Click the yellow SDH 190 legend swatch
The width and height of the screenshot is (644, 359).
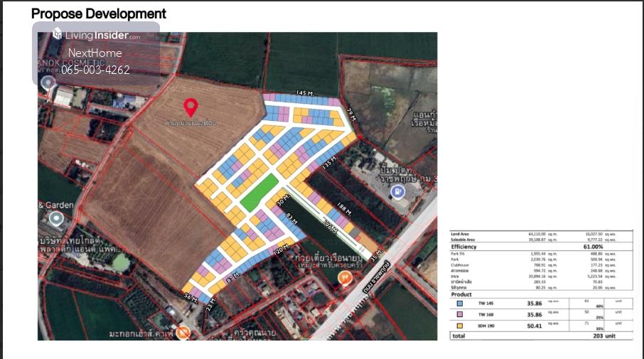click(460, 326)
